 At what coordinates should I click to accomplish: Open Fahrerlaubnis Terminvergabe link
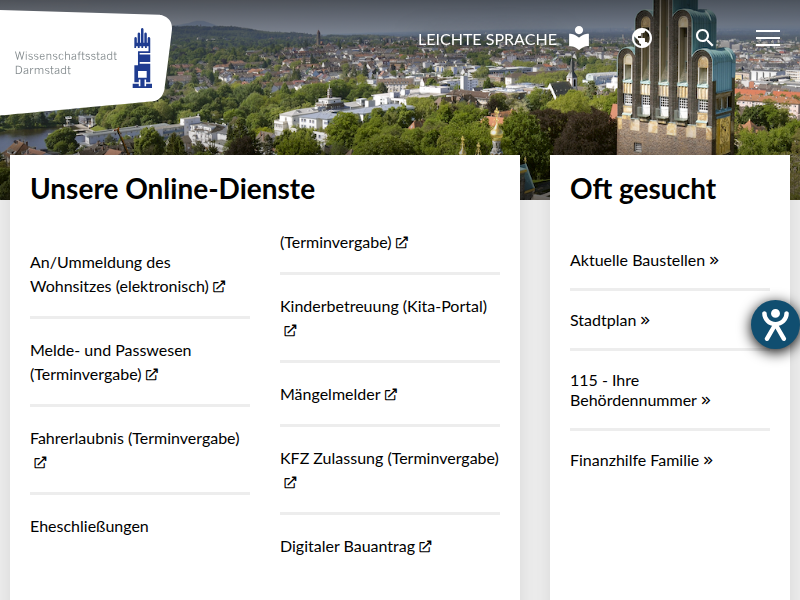(134, 438)
